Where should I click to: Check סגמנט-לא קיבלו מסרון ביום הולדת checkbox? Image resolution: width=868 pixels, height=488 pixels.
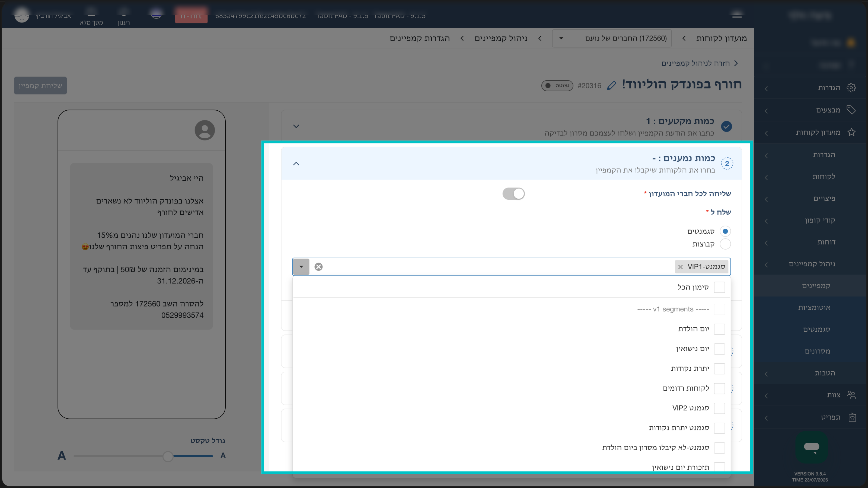(x=719, y=448)
